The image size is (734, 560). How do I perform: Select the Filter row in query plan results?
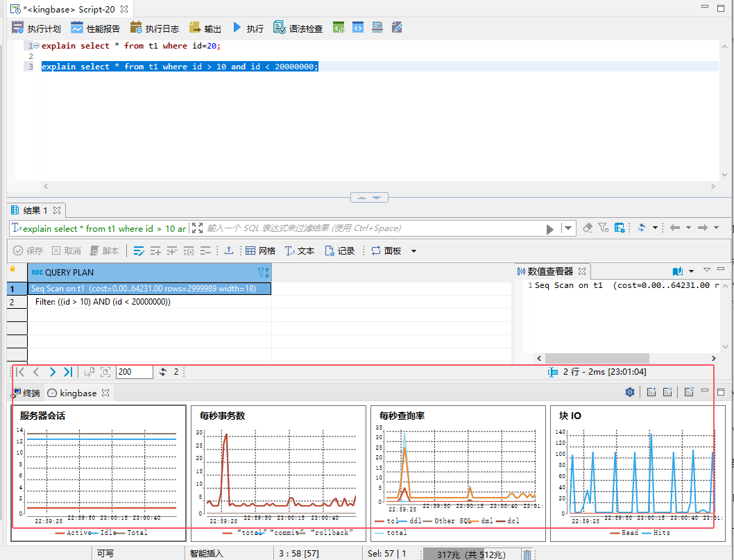(x=103, y=302)
